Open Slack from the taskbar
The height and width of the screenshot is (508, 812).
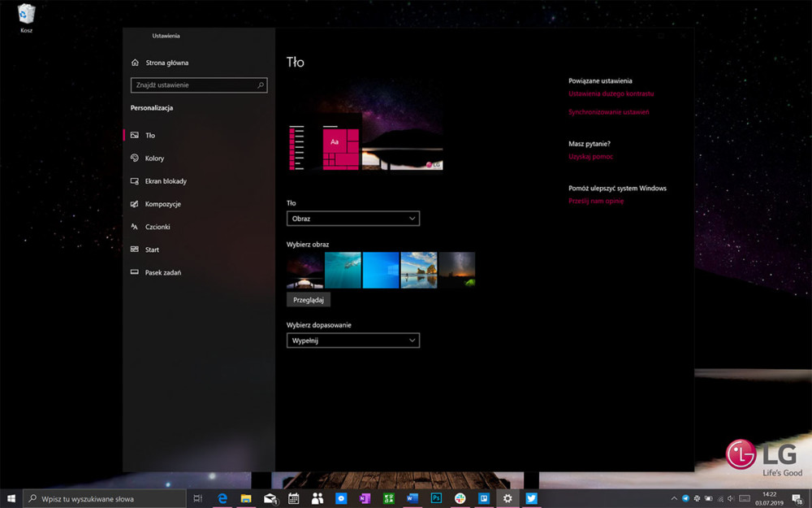[x=460, y=498]
